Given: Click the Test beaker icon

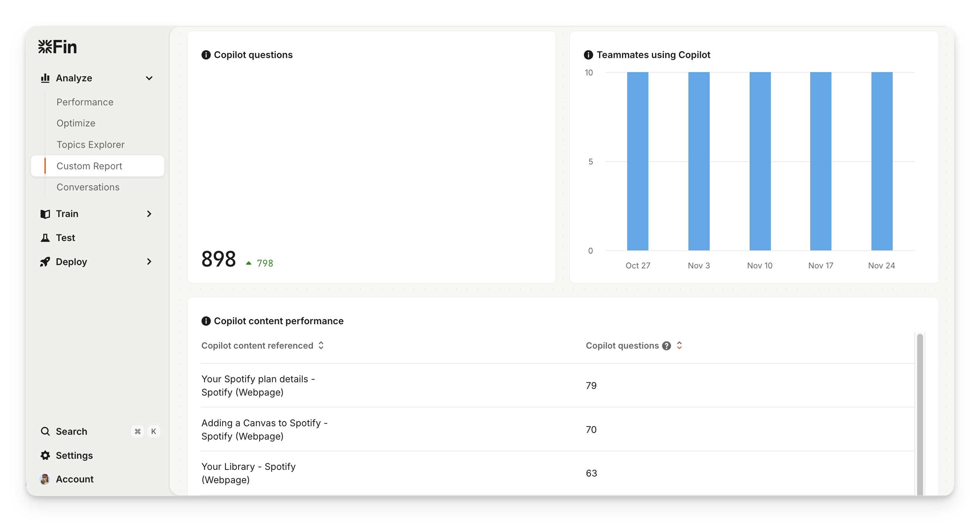Looking at the screenshot, I should pos(45,238).
